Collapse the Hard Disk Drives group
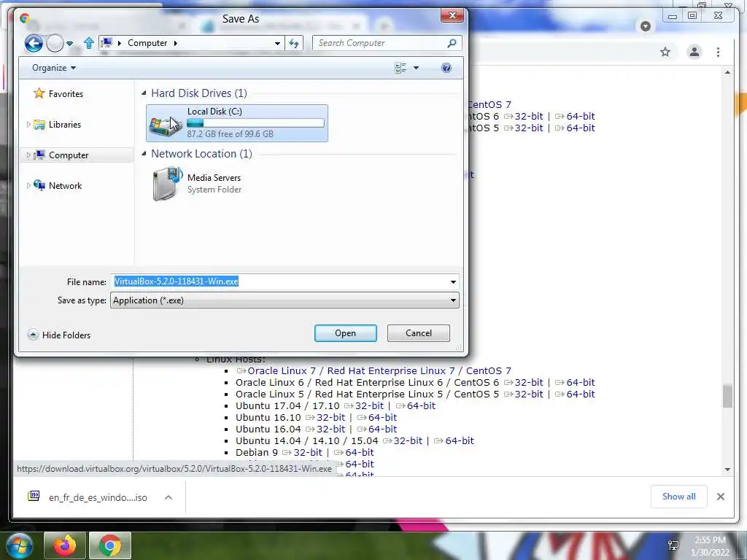The height and width of the screenshot is (560, 747). [x=144, y=93]
